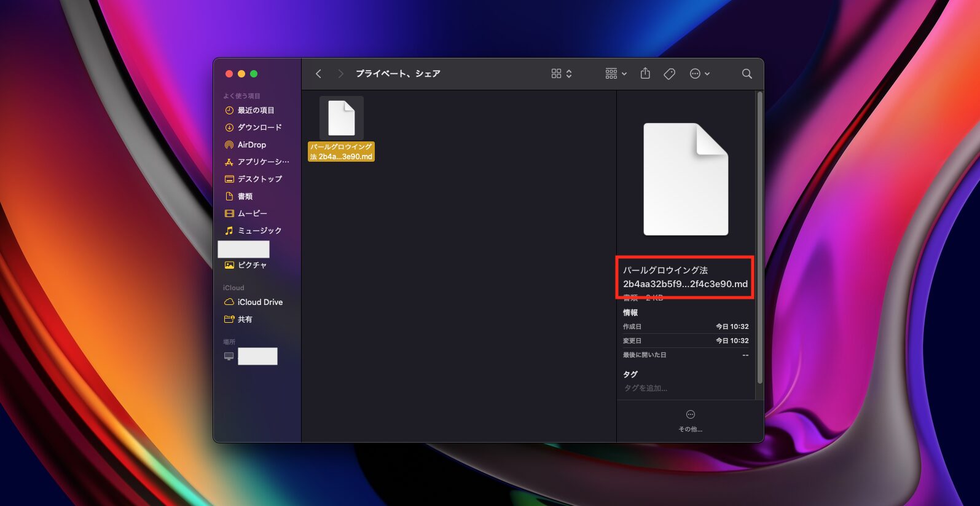Click the Share toolbar icon
The width and height of the screenshot is (980, 506).
[645, 74]
